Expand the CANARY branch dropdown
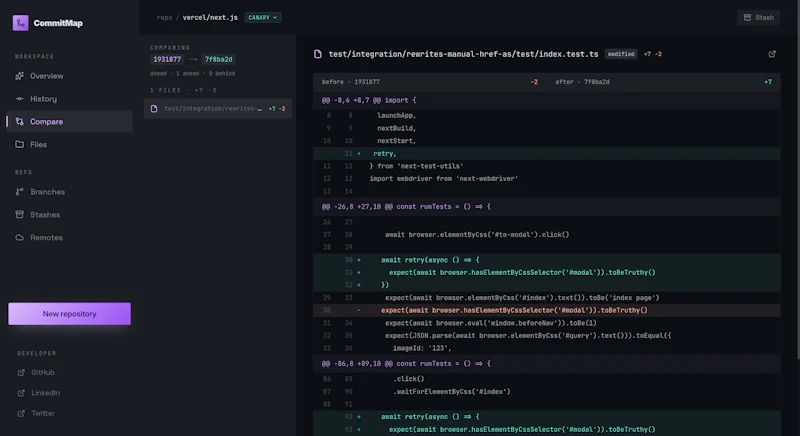800x436 pixels. click(x=263, y=17)
